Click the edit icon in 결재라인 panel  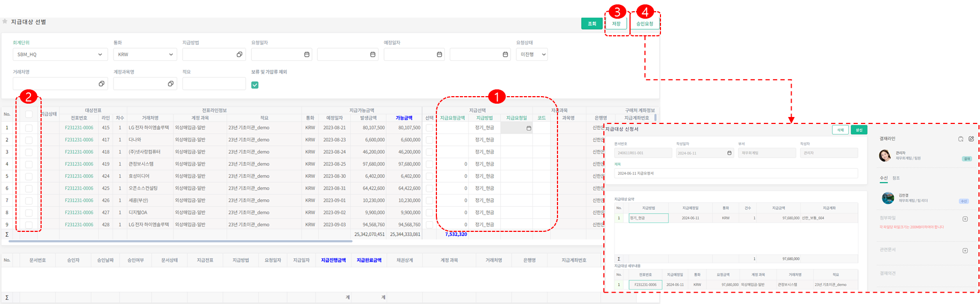tap(971, 139)
